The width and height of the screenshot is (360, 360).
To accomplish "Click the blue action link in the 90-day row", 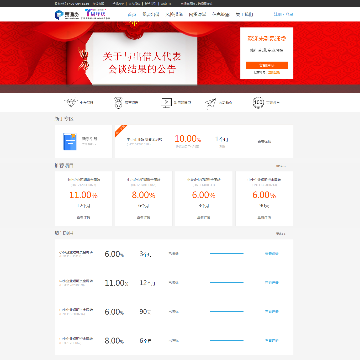I will [x=272, y=312].
